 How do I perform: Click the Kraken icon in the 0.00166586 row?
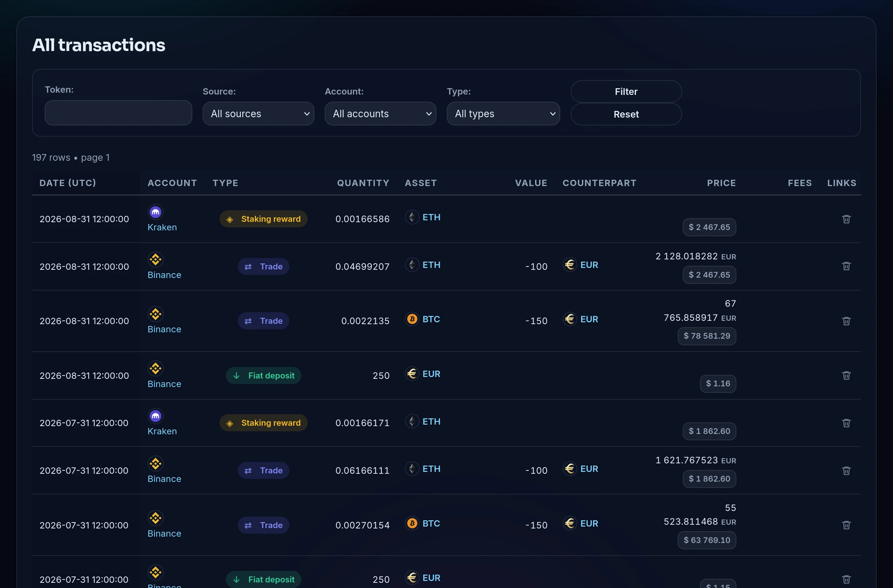tap(155, 212)
